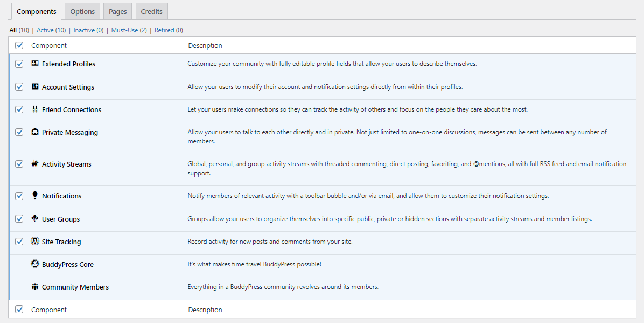Uncheck the Extended Profiles checkbox
Image resolution: width=644 pixels, height=323 pixels.
(19, 64)
